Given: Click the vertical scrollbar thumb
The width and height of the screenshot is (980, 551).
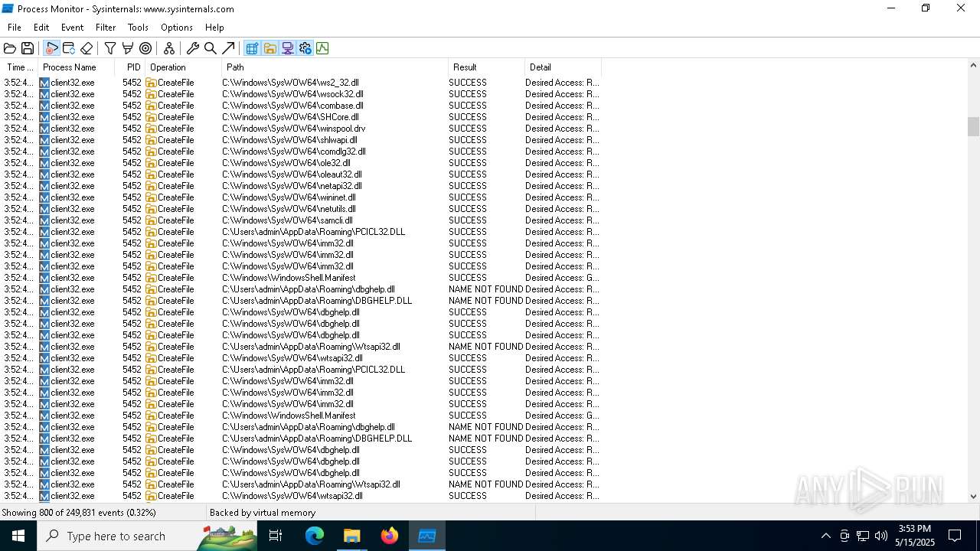Looking at the screenshot, I should coord(973,126).
